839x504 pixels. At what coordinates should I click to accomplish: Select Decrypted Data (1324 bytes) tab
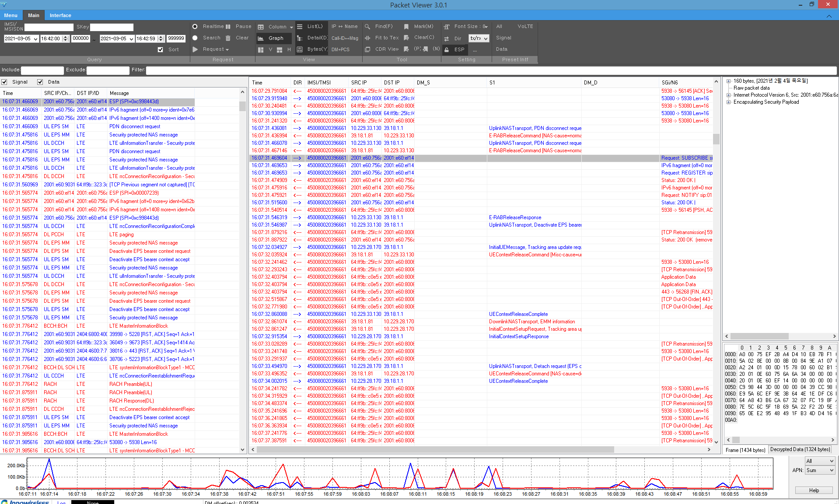800,449
